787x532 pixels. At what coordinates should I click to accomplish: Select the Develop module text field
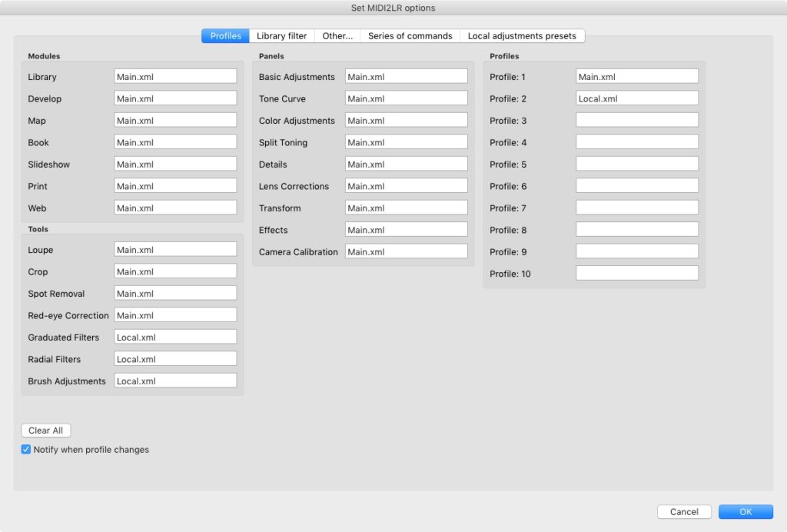tap(175, 98)
